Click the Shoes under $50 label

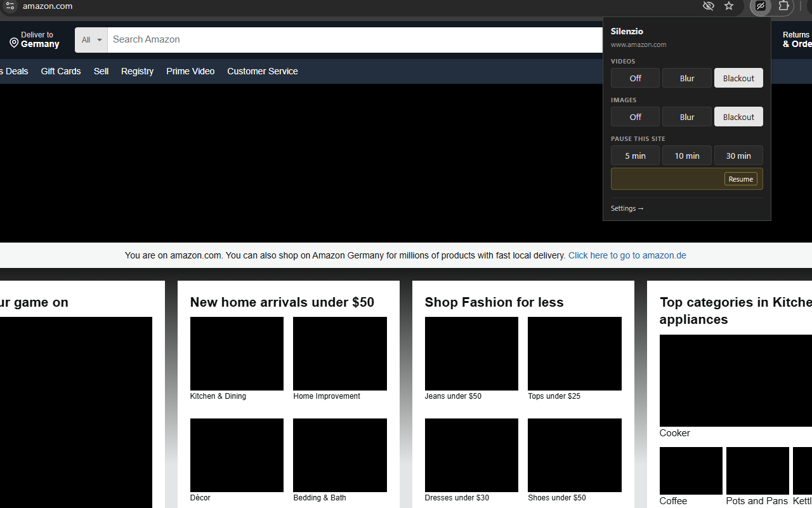click(557, 498)
